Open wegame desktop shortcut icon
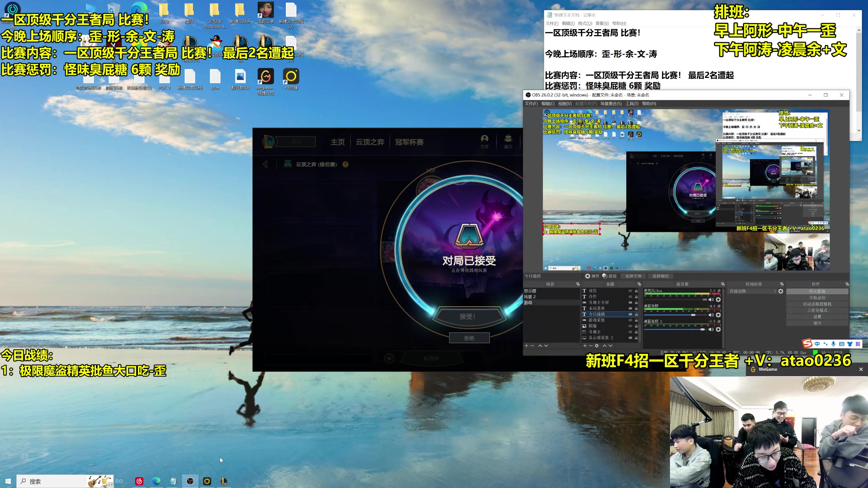The width and height of the screenshot is (868, 488). tap(265, 82)
